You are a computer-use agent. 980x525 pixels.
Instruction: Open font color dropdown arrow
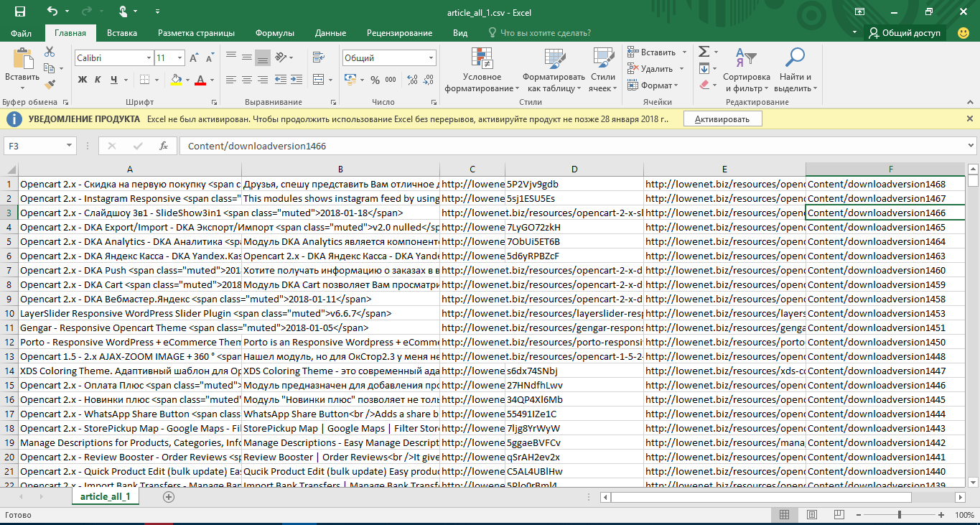pos(213,79)
